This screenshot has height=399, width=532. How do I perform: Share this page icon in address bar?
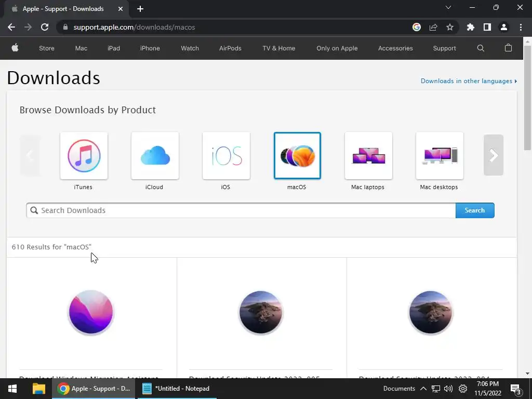click(x=433, y=27)
